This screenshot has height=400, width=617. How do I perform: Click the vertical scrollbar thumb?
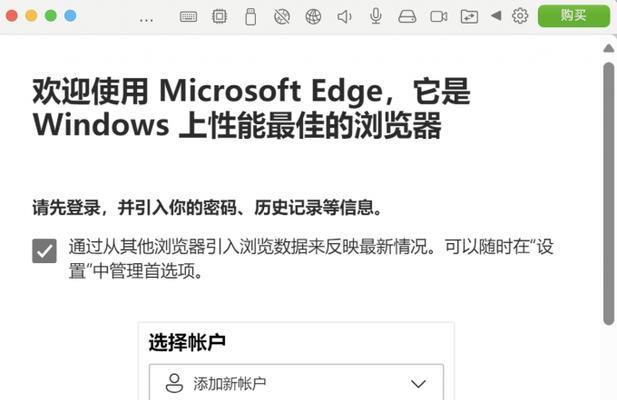pyautogui.click(x=609, y=194)
